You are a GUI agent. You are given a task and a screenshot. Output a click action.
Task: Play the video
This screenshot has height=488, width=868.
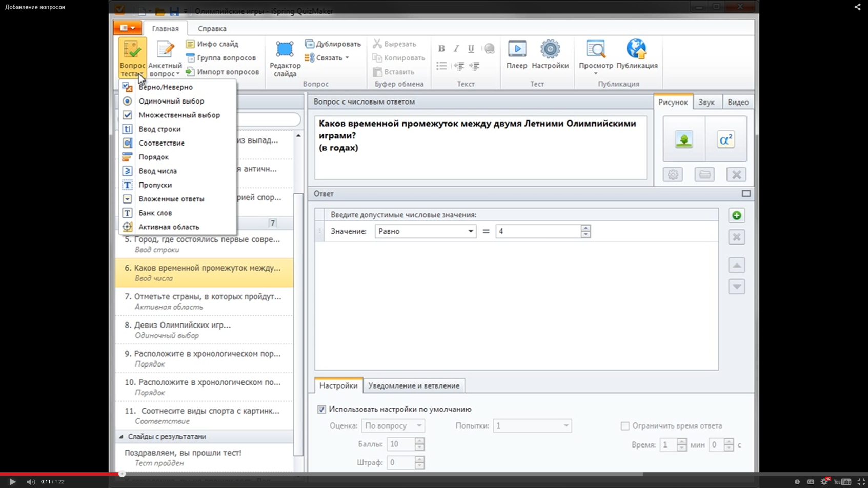click(x=12, y=482)
